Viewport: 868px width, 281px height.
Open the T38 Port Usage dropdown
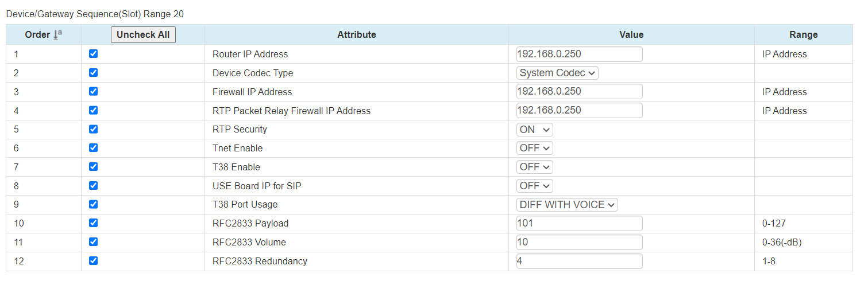(566, 205)
